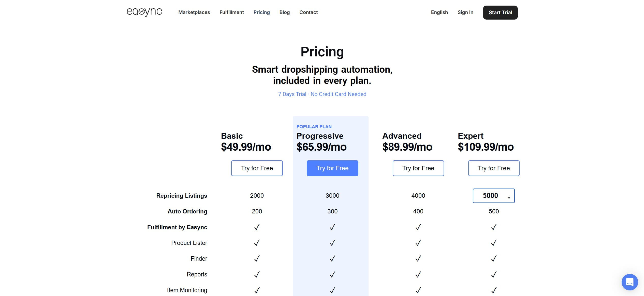Click Progressive checkmark for Reports
This screenshot has width=644, height=296.
click(x=332, y=274)
